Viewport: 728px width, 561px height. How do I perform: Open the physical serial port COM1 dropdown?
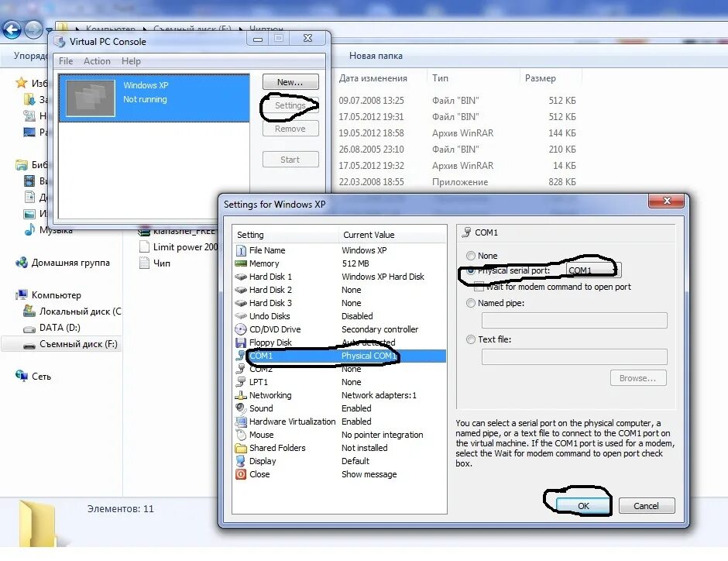(593, 270)
